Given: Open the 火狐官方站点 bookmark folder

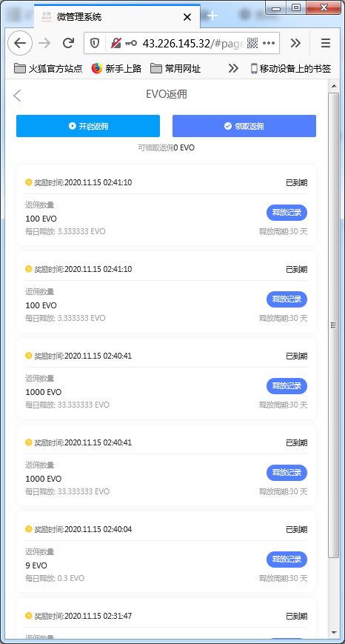Looking at the screenshot, I should (x=48, y=68).
